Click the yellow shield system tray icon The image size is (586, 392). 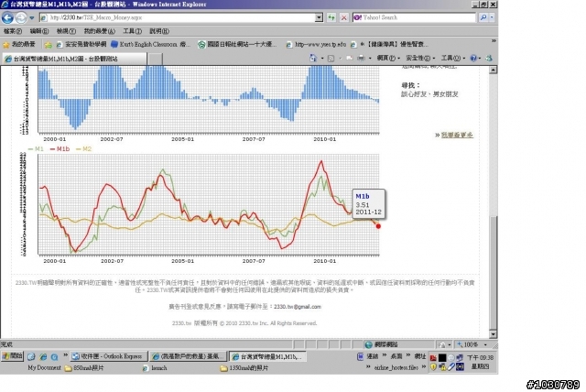[x=433, y=367]
